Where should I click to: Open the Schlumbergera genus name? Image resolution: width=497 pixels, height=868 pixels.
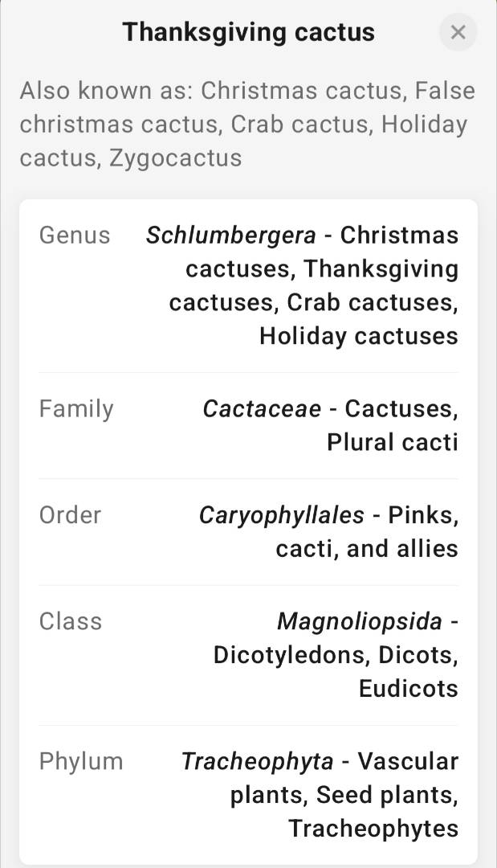231,235
